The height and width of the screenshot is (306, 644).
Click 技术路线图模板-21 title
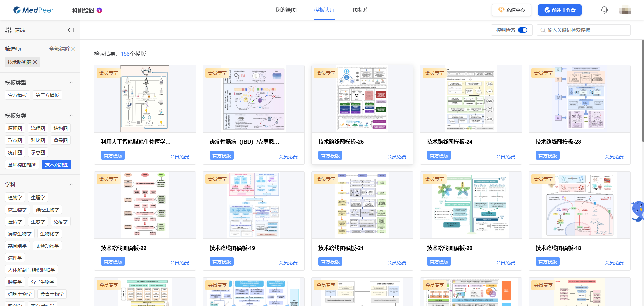(x=341, y=248)
